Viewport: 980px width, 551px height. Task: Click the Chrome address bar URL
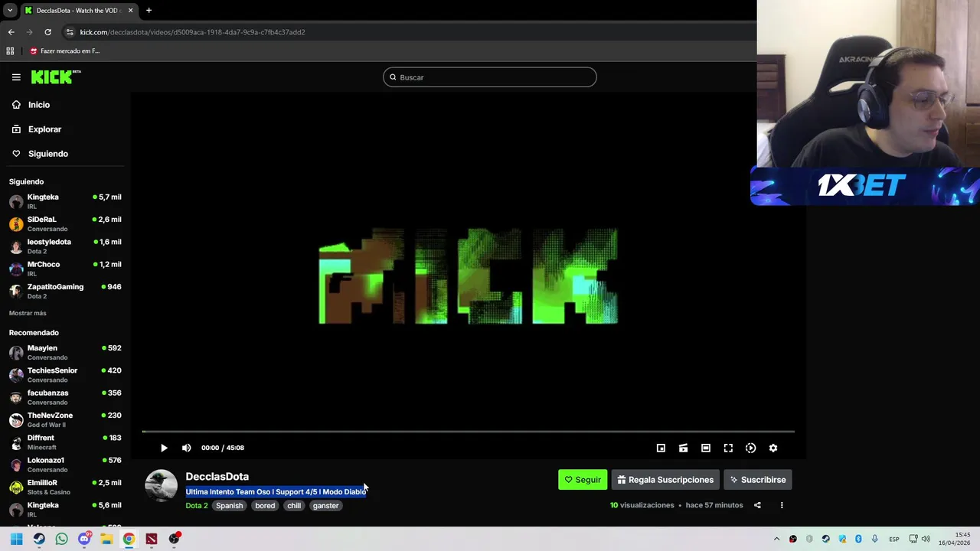pyautogui.click(x=192, y=32)
